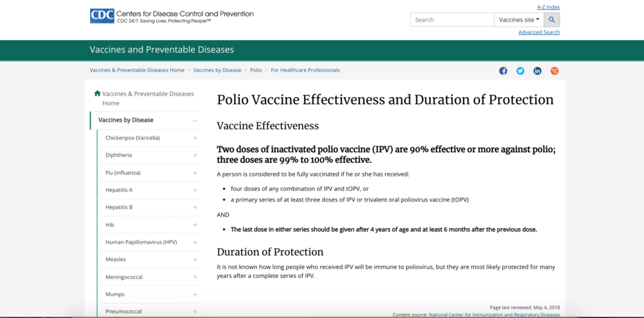
Task: Expand the Hepatitis B submenu
Action: coord(195,208)
